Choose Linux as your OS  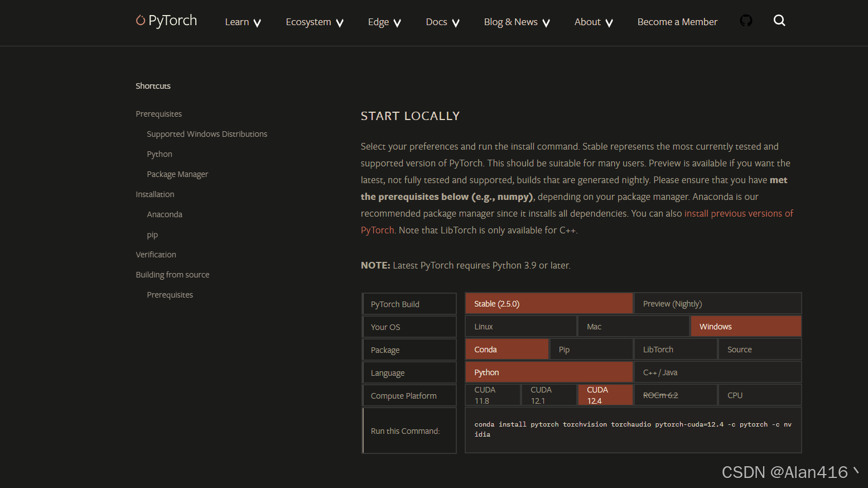[521, 327]
